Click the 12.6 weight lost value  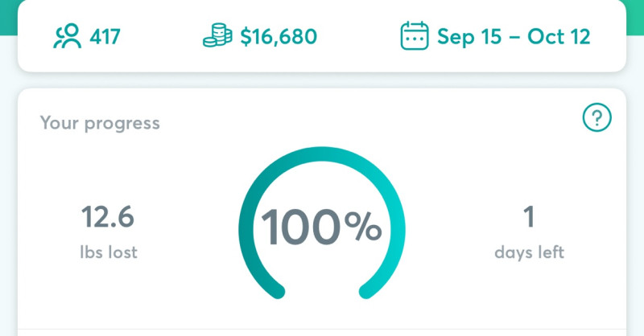click(108, 217)
